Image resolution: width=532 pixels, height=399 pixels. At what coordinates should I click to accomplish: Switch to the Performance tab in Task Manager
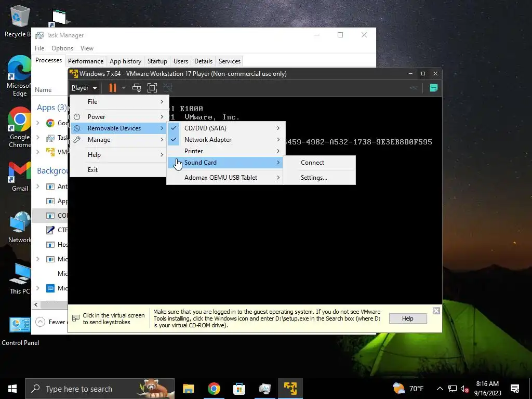coord(86,61)
